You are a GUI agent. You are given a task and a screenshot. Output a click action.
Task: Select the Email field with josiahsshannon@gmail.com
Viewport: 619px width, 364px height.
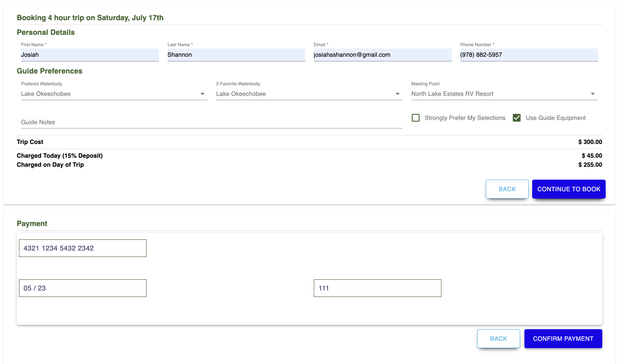382,55
